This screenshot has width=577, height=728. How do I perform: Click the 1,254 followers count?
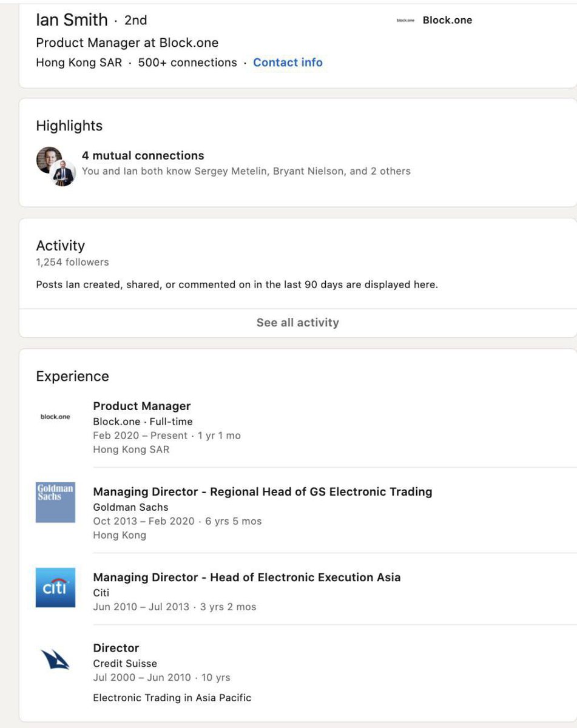point(72,262)
